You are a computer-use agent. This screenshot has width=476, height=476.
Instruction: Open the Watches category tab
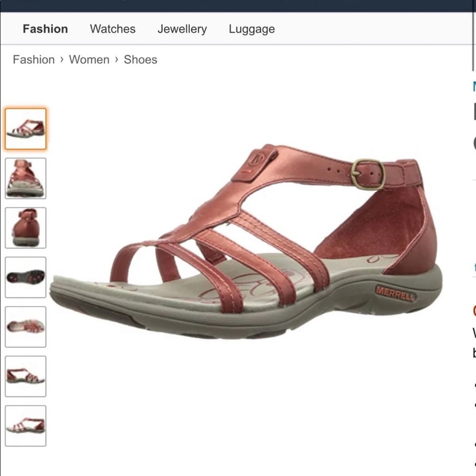click(x=112, y=29)
